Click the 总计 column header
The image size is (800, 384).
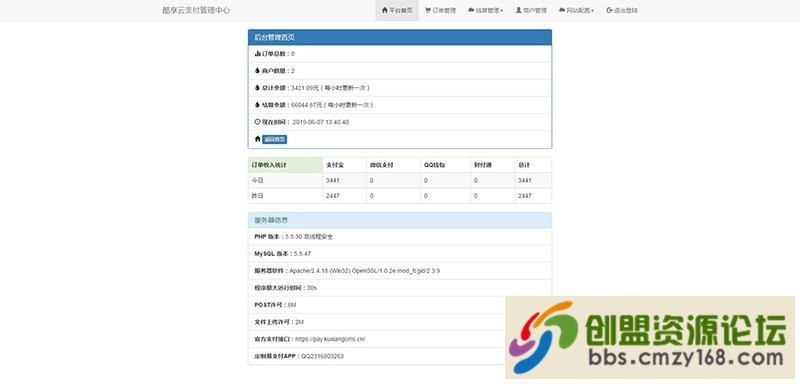pyautogui.click(x=533, y=165)
